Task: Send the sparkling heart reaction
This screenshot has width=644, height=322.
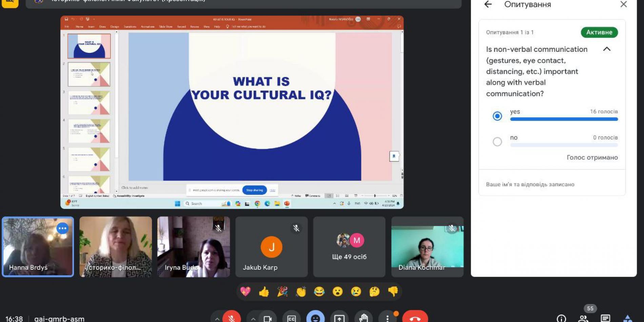Action: (x=245, y=291)
